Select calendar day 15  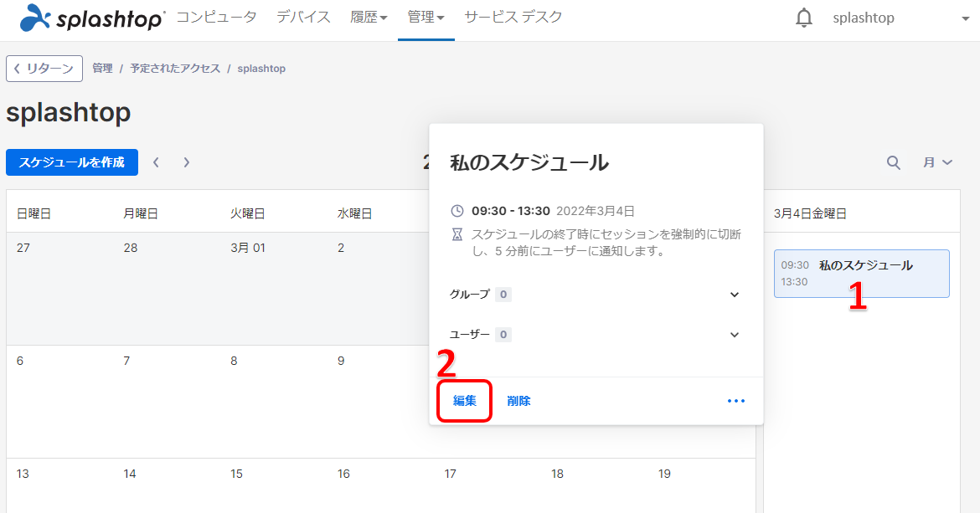236,474
